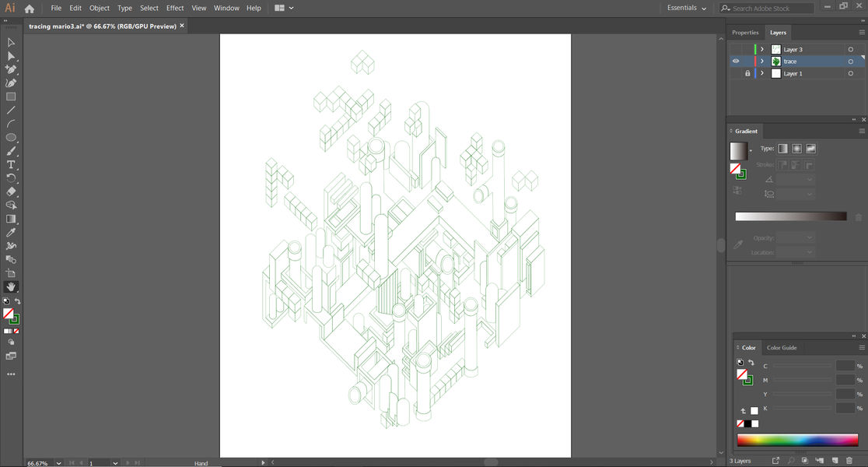Activate the Line Segment tool
868x467 pixels.
pyautogui.click(x=11, y=111)
